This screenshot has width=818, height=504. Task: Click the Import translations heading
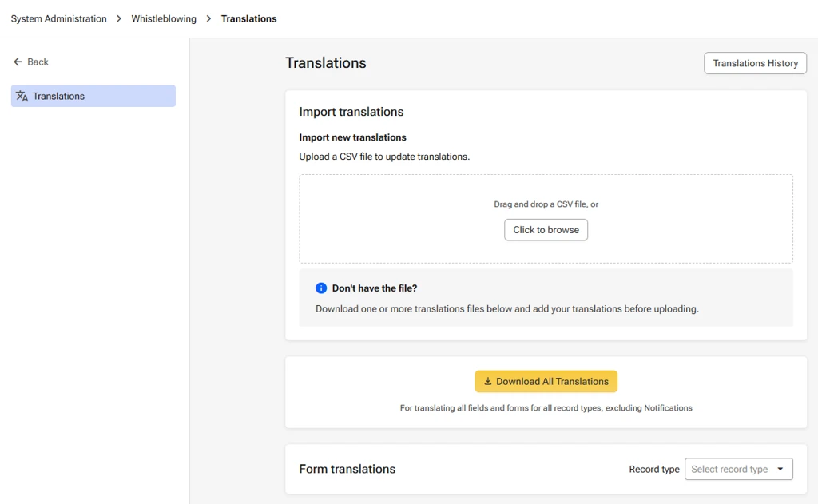pos(351,112)
